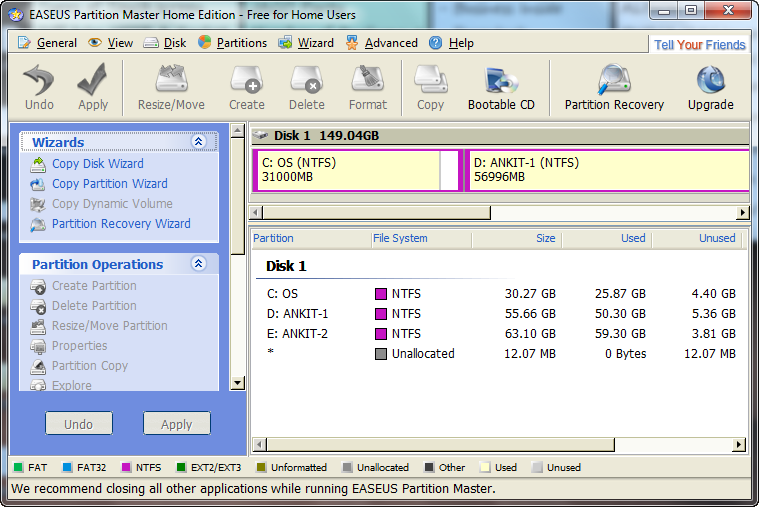
Task: Sort by the Used column header
Action: point(607,238)
